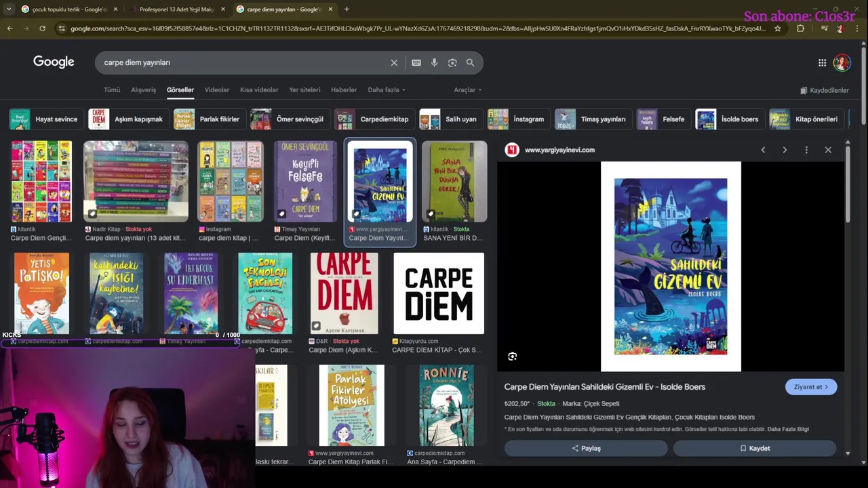The width and height of the screenshot is (868, 488).
Task: Open the browser extensions menu
Action: click(800, 28)
